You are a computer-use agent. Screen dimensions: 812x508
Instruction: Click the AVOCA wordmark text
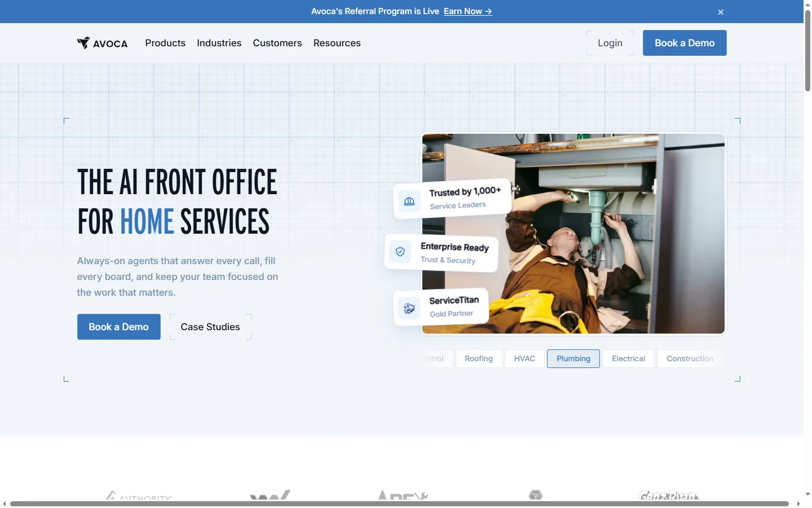click(x=111, y=44)
